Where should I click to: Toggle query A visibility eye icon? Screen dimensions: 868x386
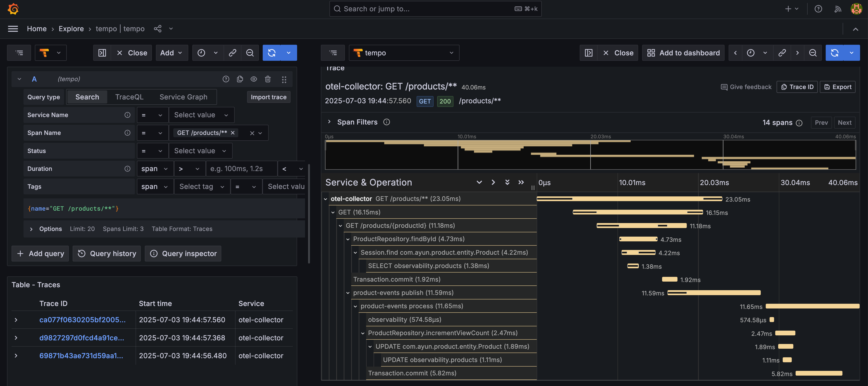point(254,79)
